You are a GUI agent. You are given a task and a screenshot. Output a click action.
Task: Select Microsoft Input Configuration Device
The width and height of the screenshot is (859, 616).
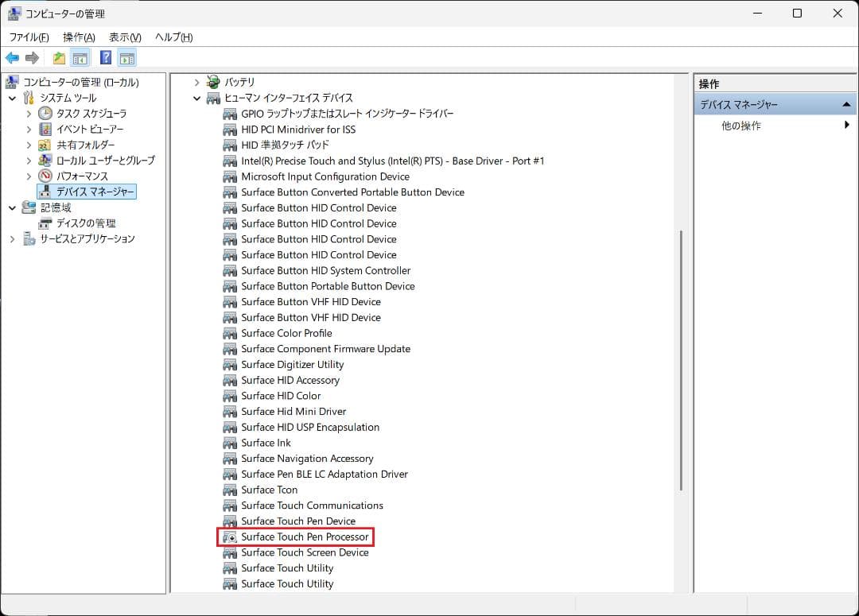325,176
